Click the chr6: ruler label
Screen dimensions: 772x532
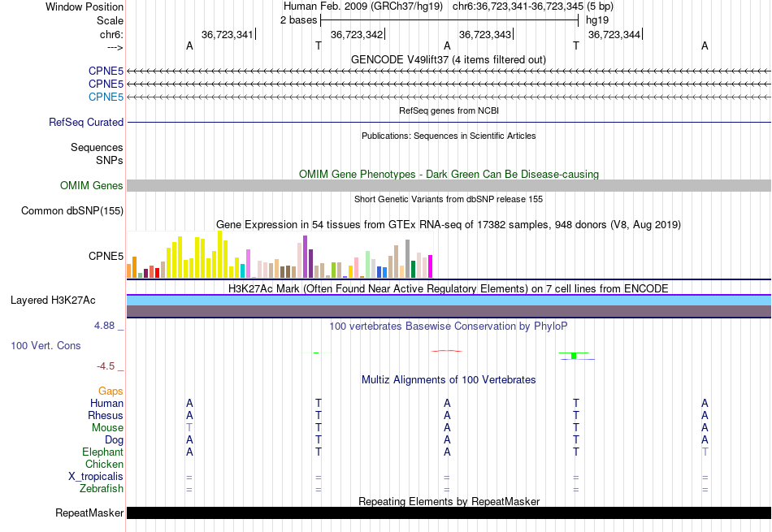click(x=111, y=34)
